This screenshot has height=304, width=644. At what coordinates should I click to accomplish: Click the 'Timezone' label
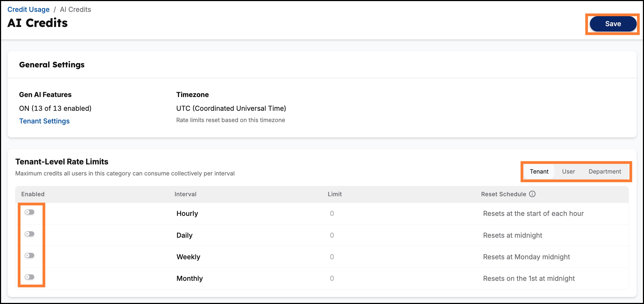192,95
